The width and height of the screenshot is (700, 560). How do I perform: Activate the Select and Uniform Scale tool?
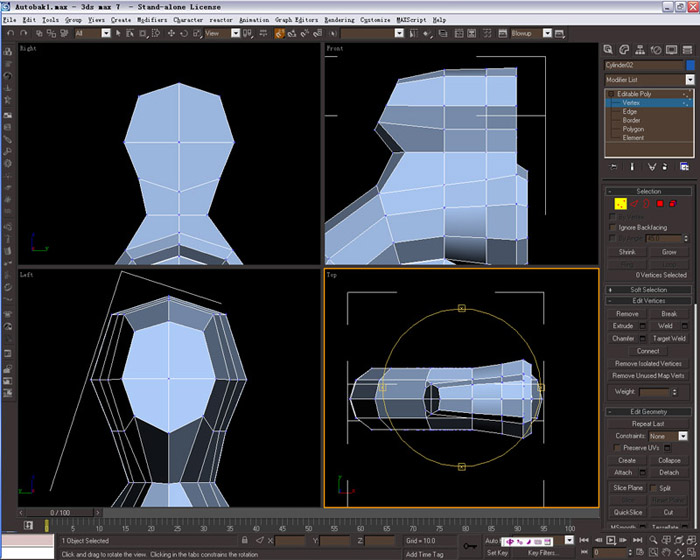tap(196, 33)
